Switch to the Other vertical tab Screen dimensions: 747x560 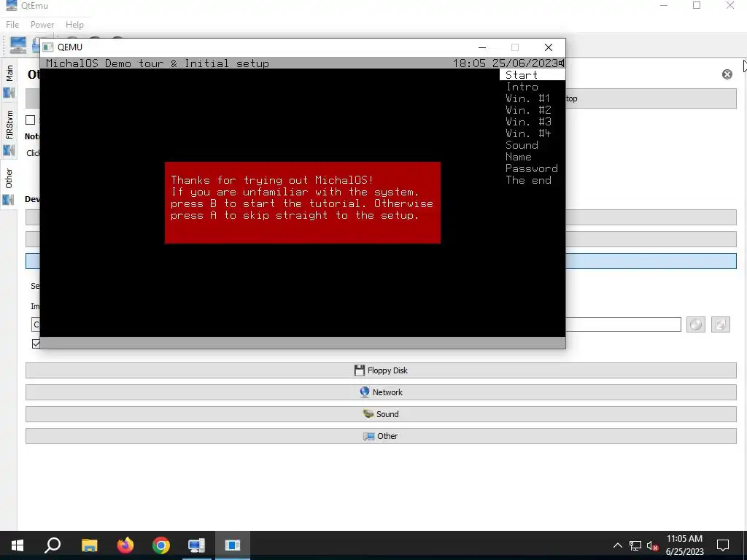pyautogui.click(x=9, y=184)
